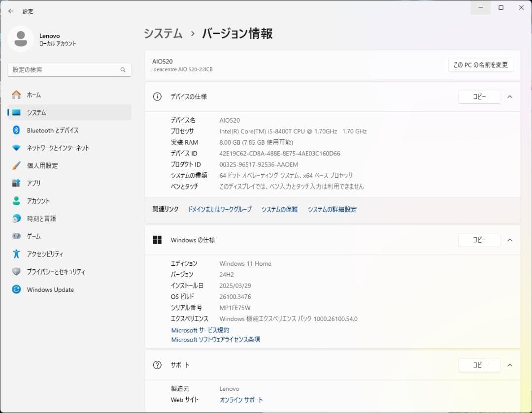The width and height of the screenshot is (532, 413).
Task: Open the オンライン サポート link
Action: click(x=241, y=400)
